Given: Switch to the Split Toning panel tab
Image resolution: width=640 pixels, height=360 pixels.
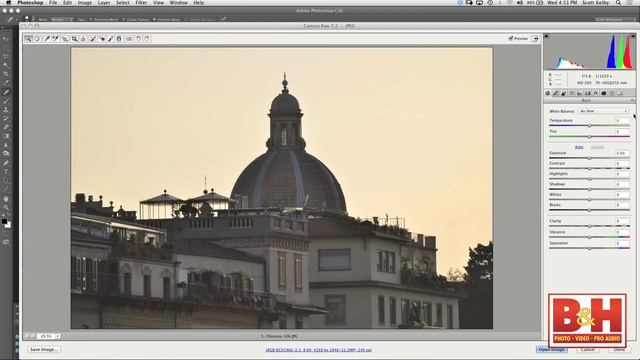Looking at the screenshot, I should coord(579,93).
